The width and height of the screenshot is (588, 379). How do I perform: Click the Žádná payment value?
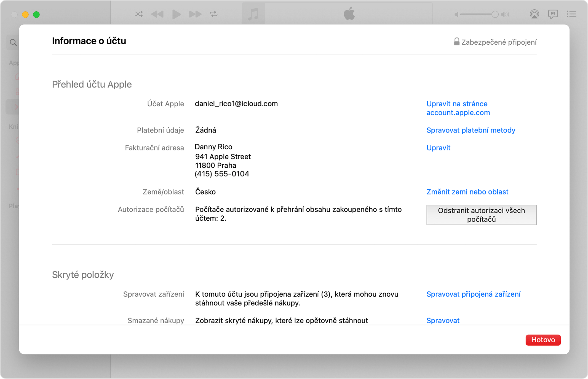click(x=205, y=130)
